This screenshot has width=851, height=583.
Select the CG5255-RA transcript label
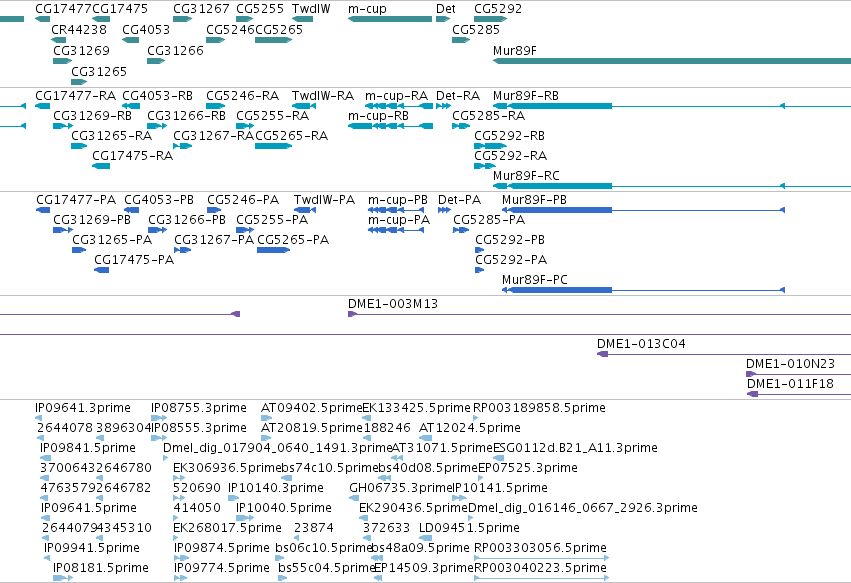[272, 116]
